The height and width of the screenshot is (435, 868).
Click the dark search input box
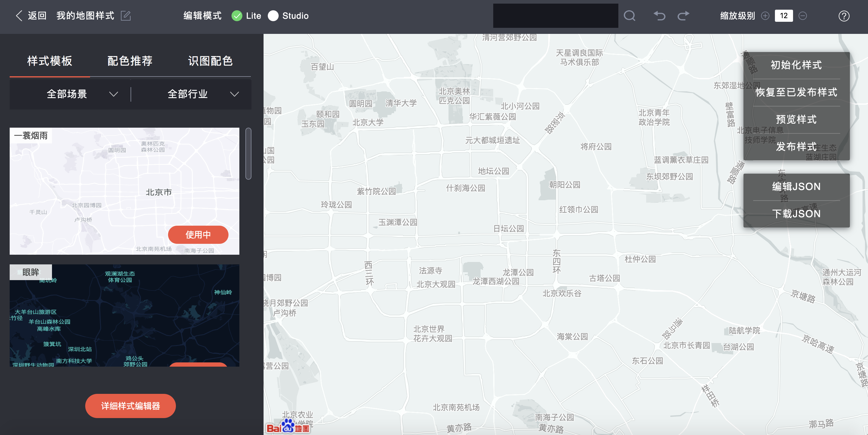[x=555, y=15]
